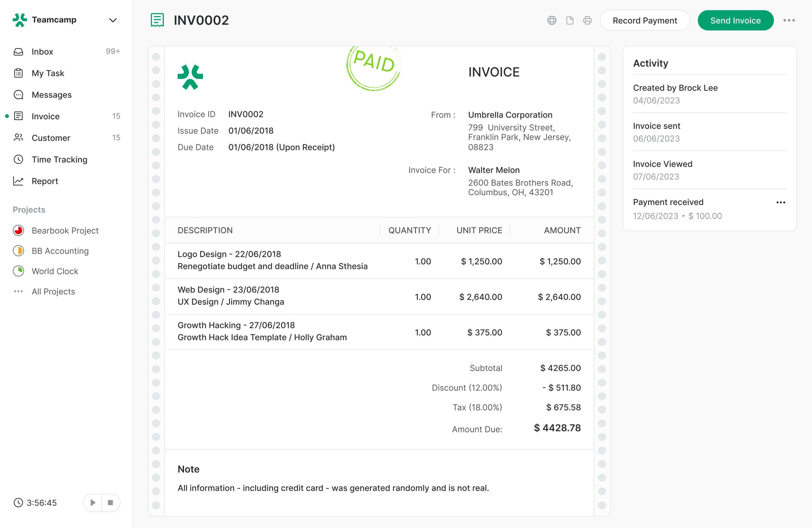Go to the Time Tracking section
The height and width of the screenshot is (528, 812).
pyautogui.click(x=59, y=159)
